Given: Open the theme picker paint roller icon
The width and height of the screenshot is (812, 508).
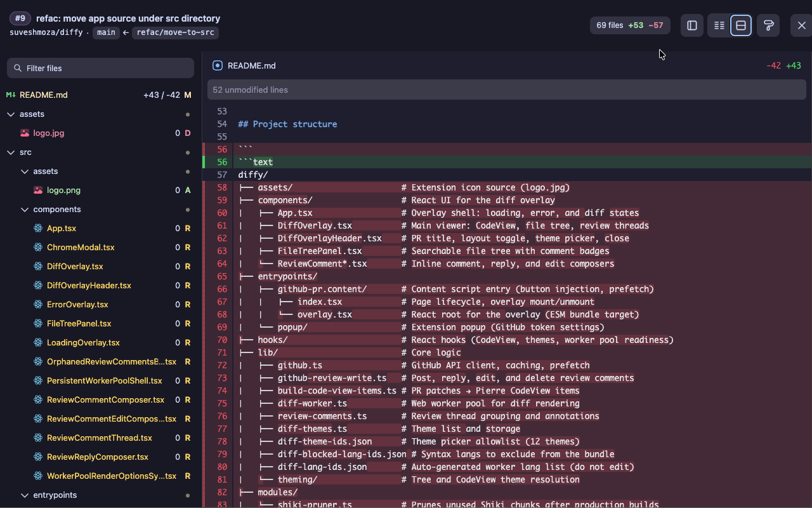Looking at the screenshot, I should (768, 25).
